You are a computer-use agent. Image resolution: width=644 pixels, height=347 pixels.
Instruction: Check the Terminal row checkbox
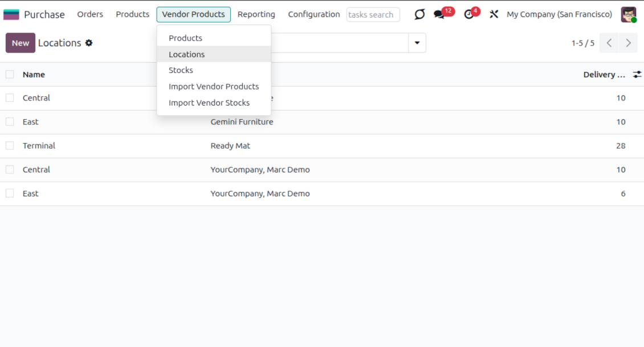coord(10,146)
